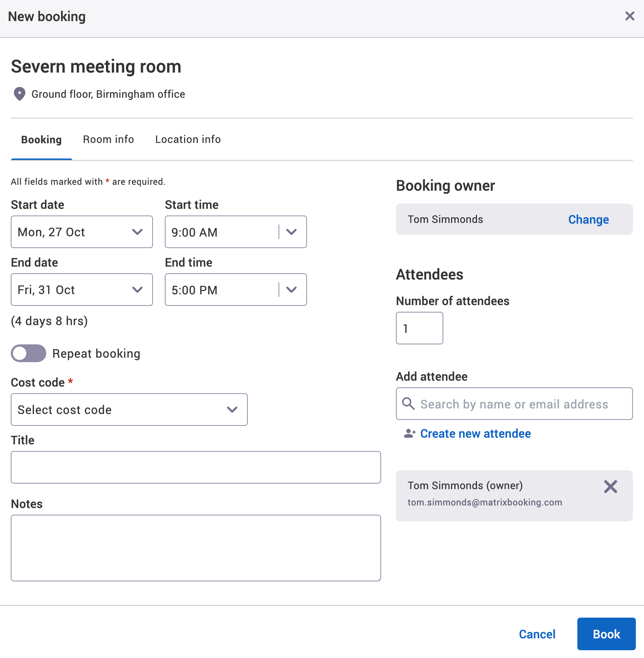The height and width of the screenshot is (658, 644).
Task: Click the Book button
Action: (606, 634)
